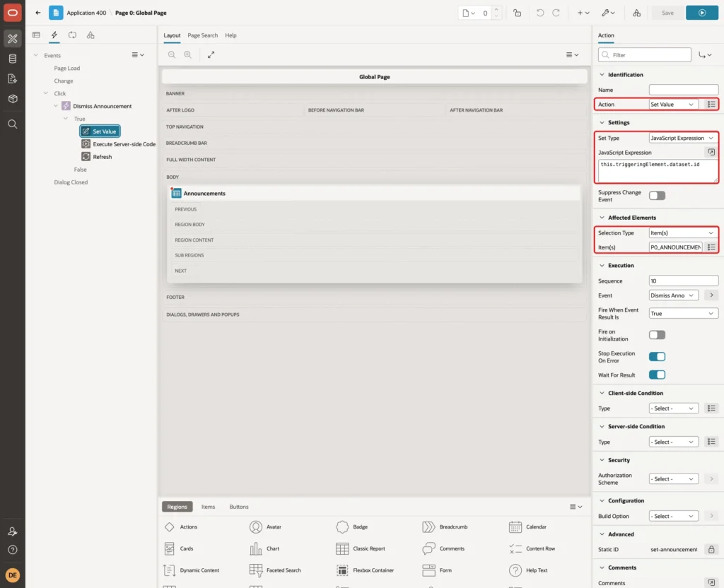The height and width of the screenshot is (588, 724).
Task: Open the Help tab
Action: click(x=231, y=35)
